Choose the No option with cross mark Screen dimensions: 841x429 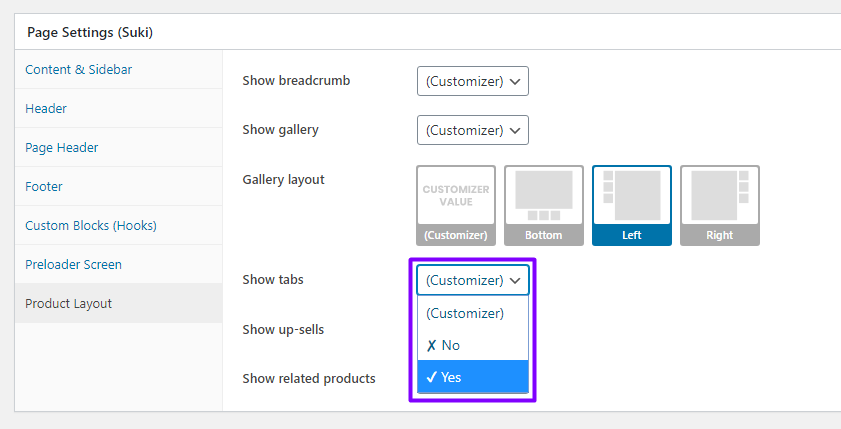(473, 345)
